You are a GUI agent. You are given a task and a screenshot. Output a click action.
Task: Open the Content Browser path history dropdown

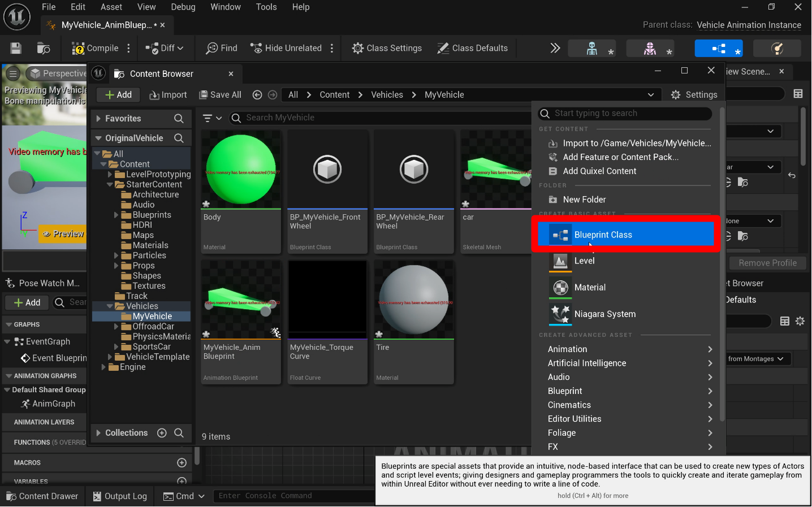651,95
